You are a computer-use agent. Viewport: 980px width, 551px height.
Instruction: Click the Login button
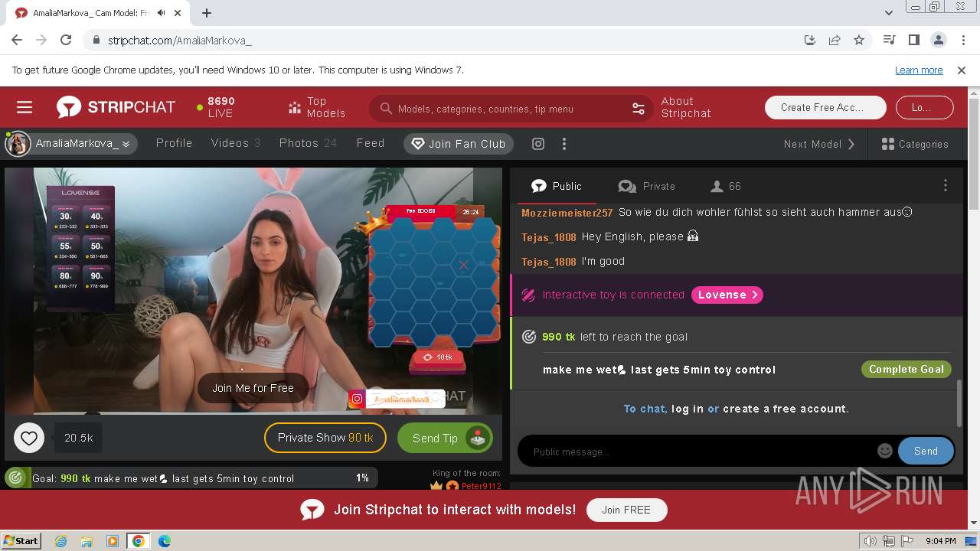point(924,108)
